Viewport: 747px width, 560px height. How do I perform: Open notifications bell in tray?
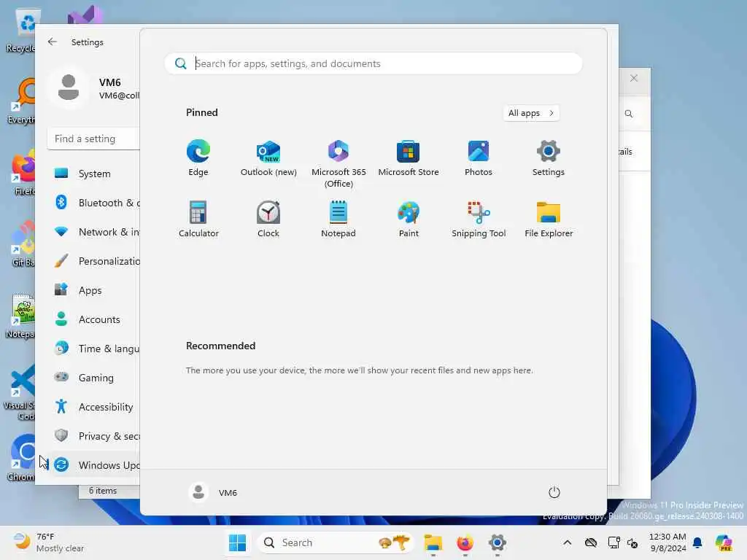(x=697, y=542)
